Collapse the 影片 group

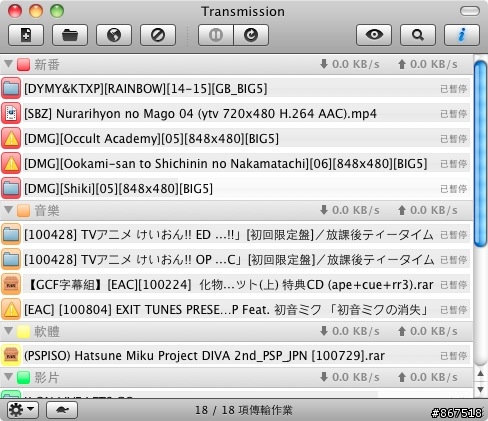8,377
